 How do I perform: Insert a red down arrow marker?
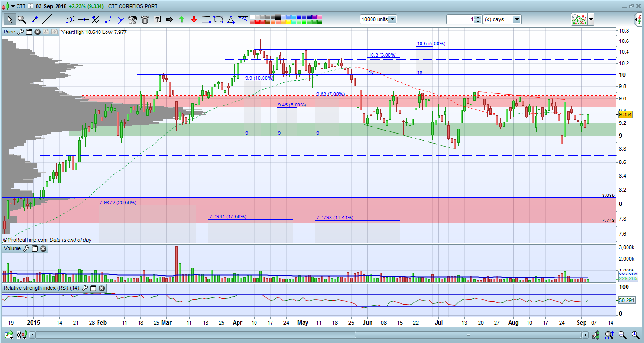tap(194, 19)
